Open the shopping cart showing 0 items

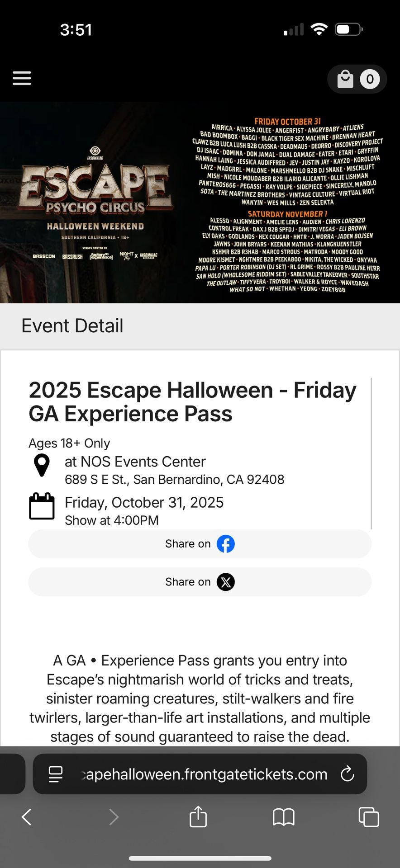coord(357,79)
